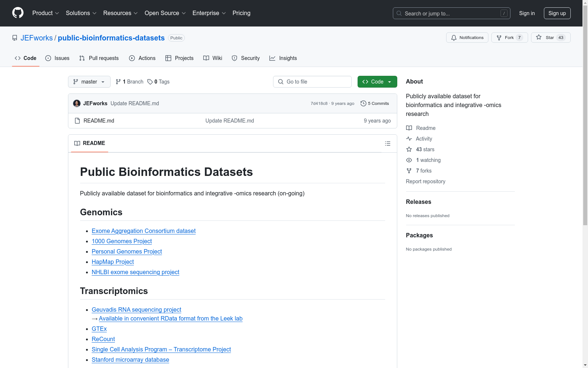
Task: Open the GitHub homepage logo
Action: [x=18, y=13]
